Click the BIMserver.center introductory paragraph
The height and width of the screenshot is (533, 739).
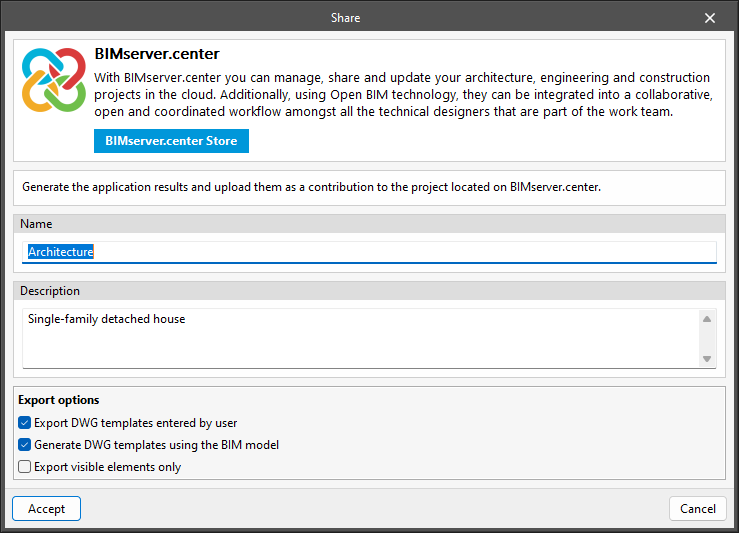[402, 95]
